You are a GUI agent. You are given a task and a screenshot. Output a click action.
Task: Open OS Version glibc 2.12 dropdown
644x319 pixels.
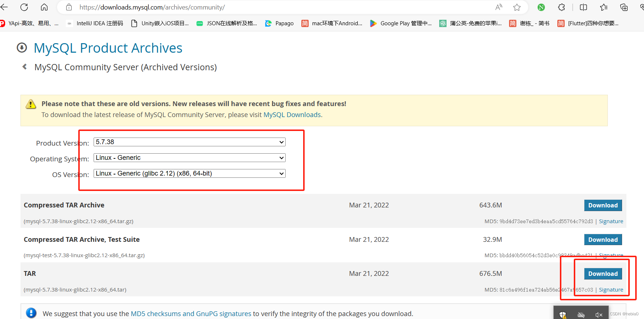coord(189,173)
